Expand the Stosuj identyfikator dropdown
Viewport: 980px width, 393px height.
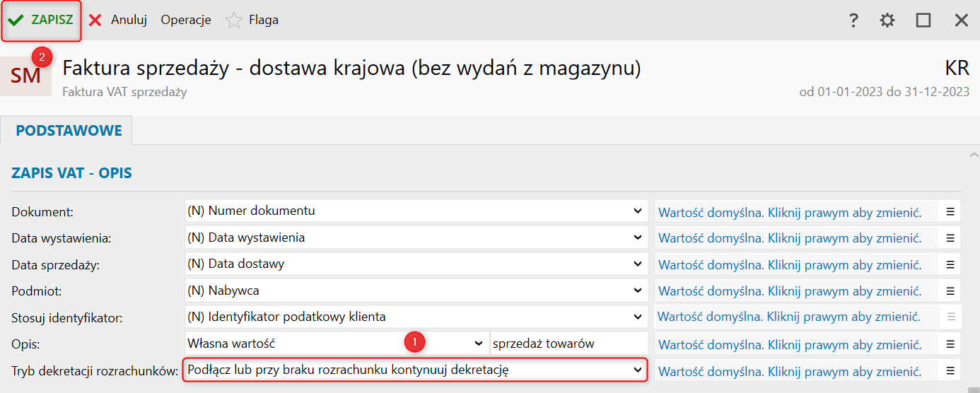tap(638, 317)
